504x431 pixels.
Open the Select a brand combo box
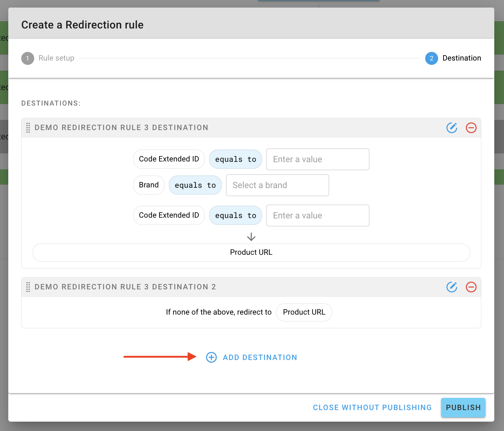(x=278, y=185)
